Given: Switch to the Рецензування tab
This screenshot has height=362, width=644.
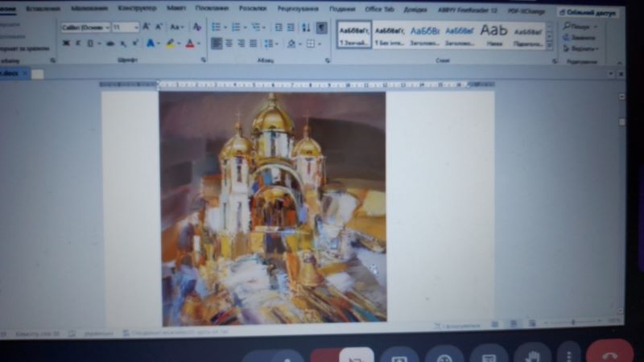Looking at the screenshot, I should click(297, 8).
